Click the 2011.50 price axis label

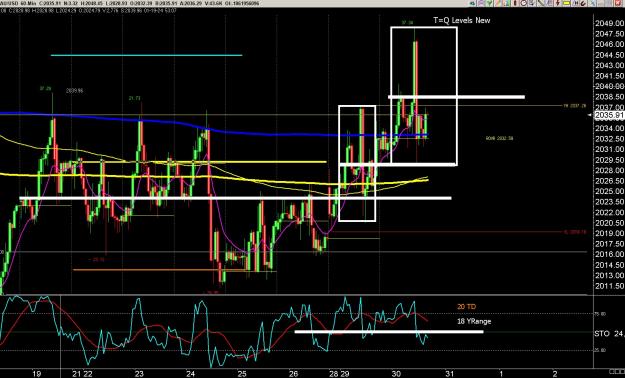(x=609, y=286)
